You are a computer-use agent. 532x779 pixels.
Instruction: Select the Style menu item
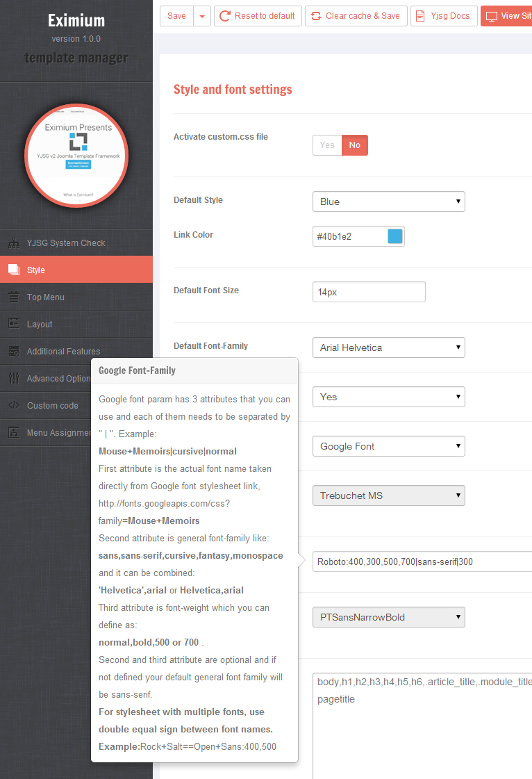[76, 270]
